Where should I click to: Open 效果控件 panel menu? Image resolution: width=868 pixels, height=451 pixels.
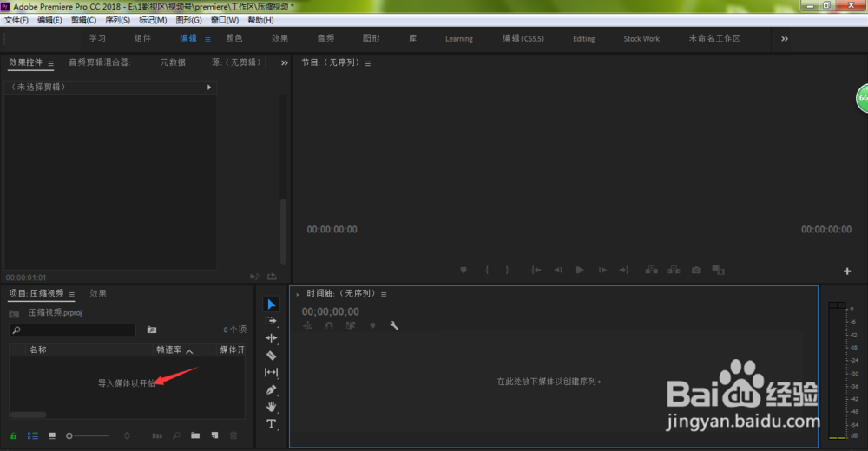point(51,63)
